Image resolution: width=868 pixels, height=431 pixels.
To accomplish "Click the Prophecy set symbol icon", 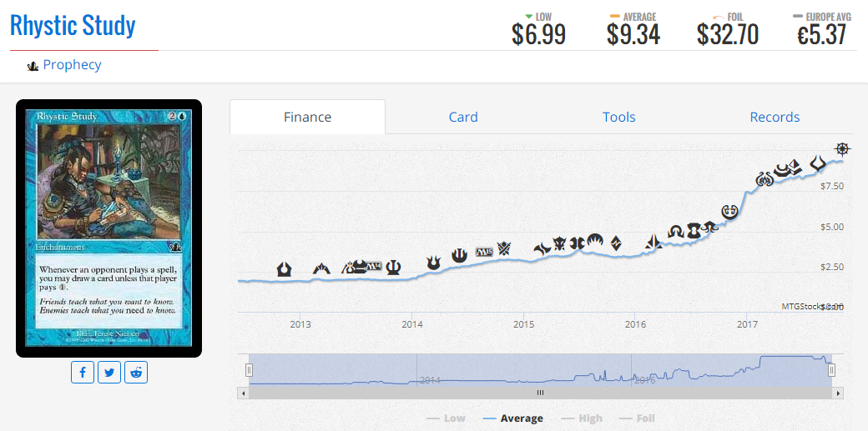I will (x=33, y=66).
